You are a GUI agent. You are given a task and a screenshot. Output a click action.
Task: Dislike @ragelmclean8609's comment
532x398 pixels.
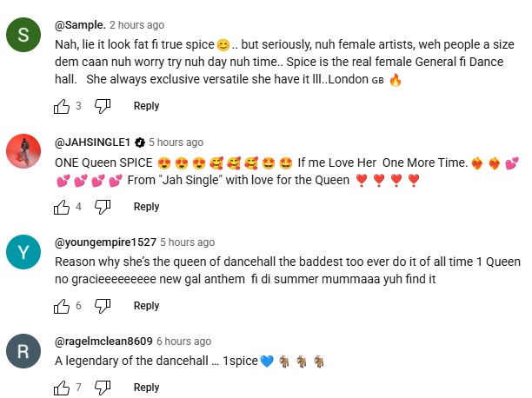(x=103, y=388)
